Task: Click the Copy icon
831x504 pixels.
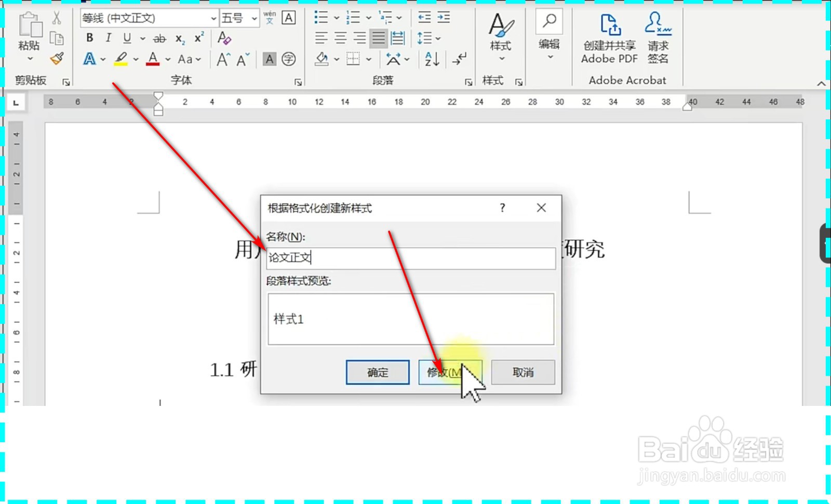Action: coord(57,38)
